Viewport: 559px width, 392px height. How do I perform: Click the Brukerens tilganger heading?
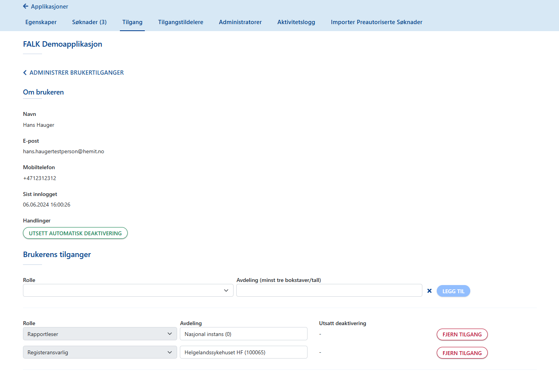[x=57, y=255]
